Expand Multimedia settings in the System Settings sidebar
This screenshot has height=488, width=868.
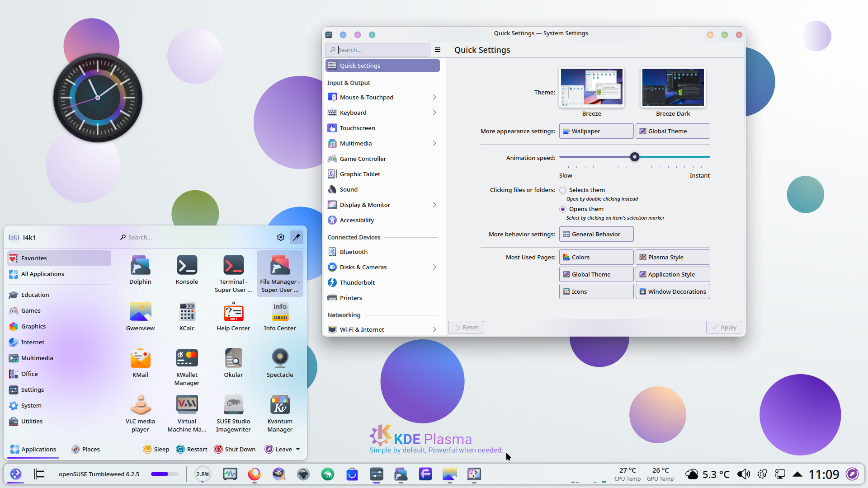[434, 143]
